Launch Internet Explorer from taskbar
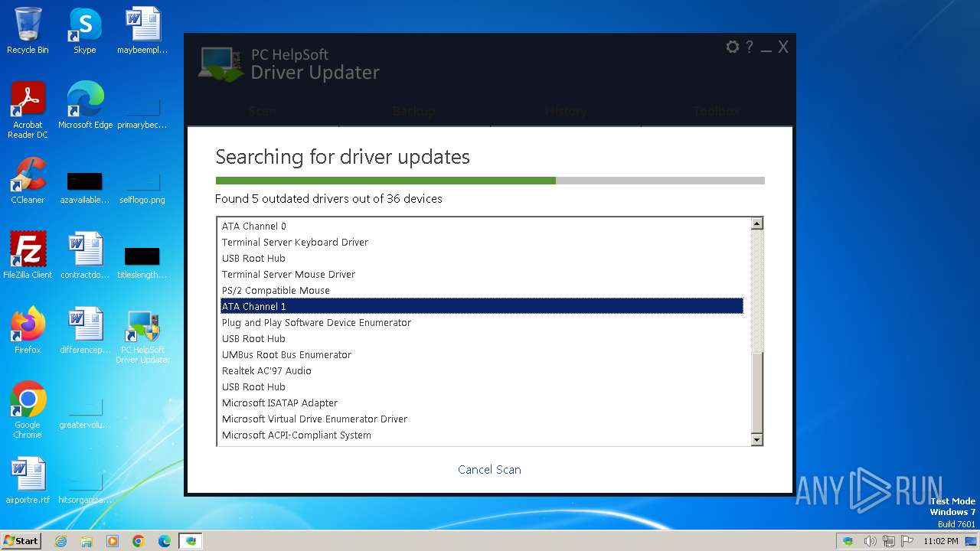The image size is (980, 551). coord(60,541)
